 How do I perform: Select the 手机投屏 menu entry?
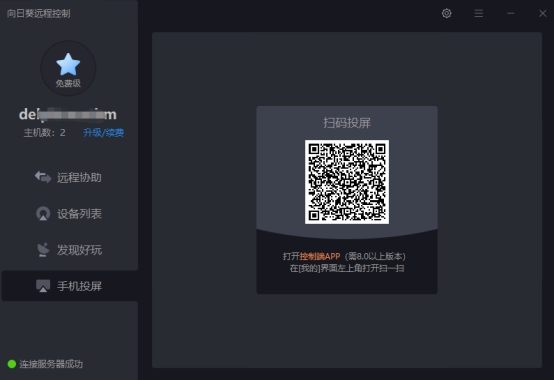point(69,286)
